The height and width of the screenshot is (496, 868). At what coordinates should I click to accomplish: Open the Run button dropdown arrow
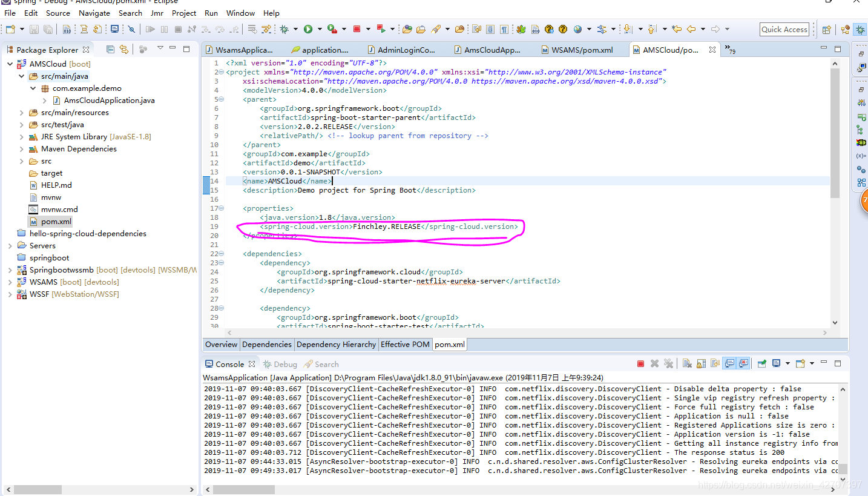tap(320, 29)
